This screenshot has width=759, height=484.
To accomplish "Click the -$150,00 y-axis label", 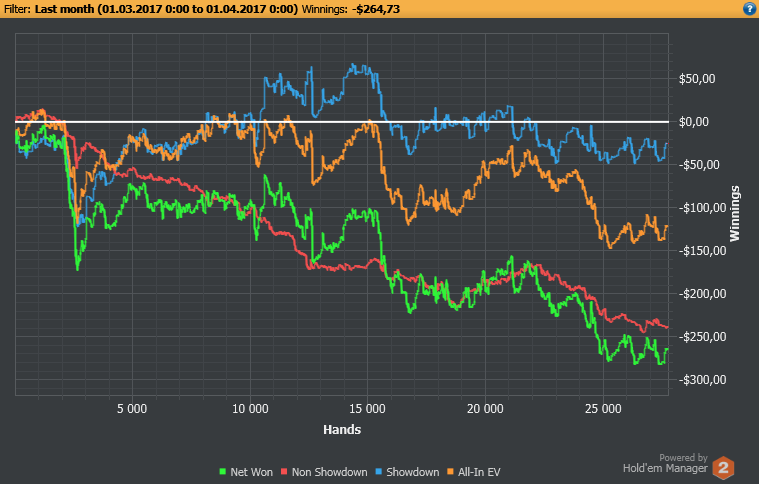I will [702, 251].
